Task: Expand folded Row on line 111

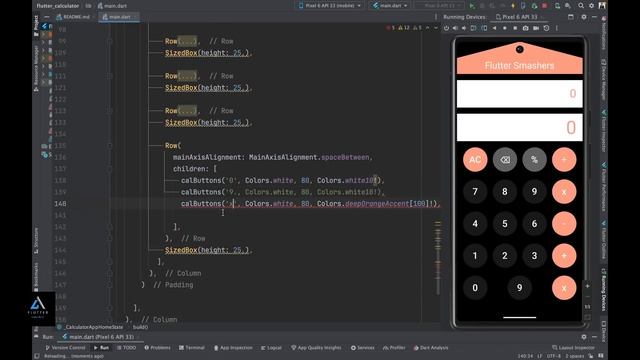Action: (187, 76)
